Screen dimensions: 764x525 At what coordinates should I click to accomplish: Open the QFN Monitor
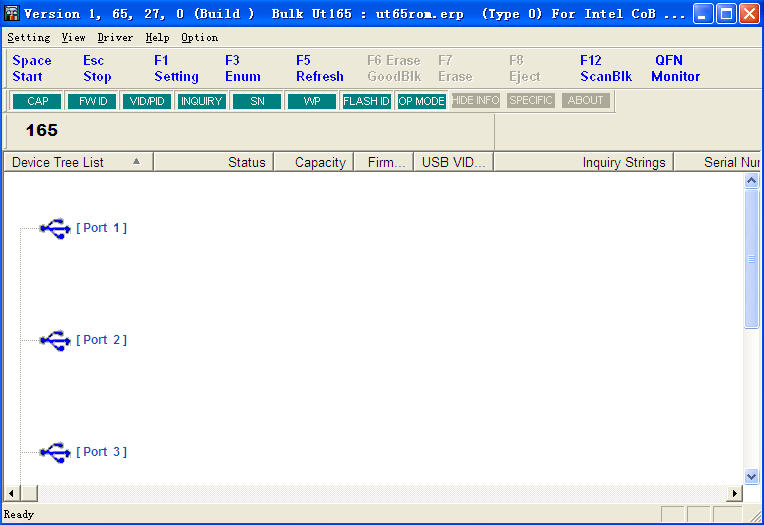click(675, 68)
